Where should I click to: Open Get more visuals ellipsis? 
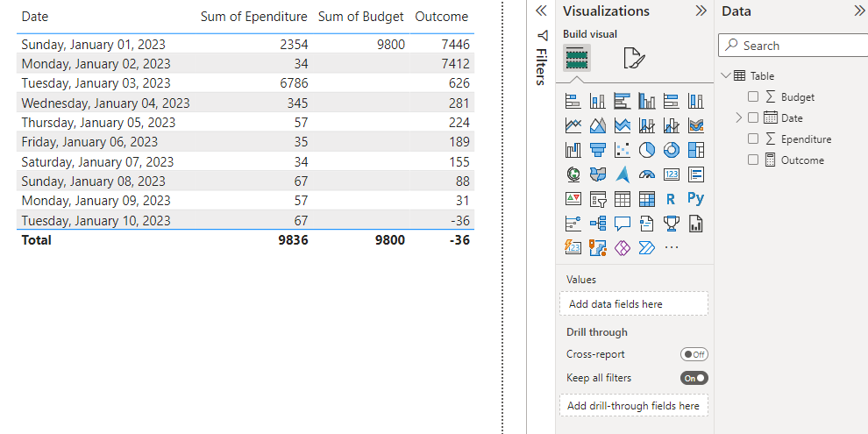671,247
